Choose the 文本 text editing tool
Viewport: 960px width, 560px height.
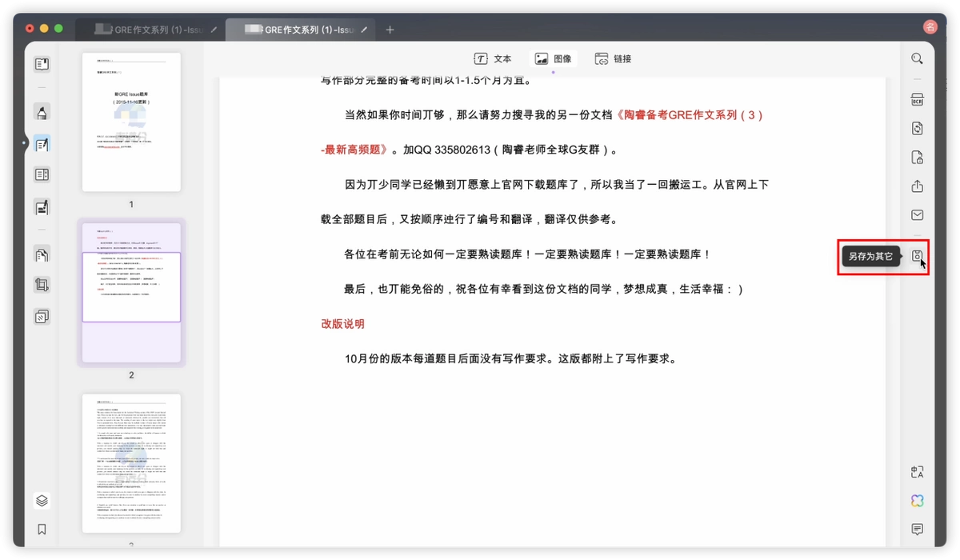(x=493, y=58)
